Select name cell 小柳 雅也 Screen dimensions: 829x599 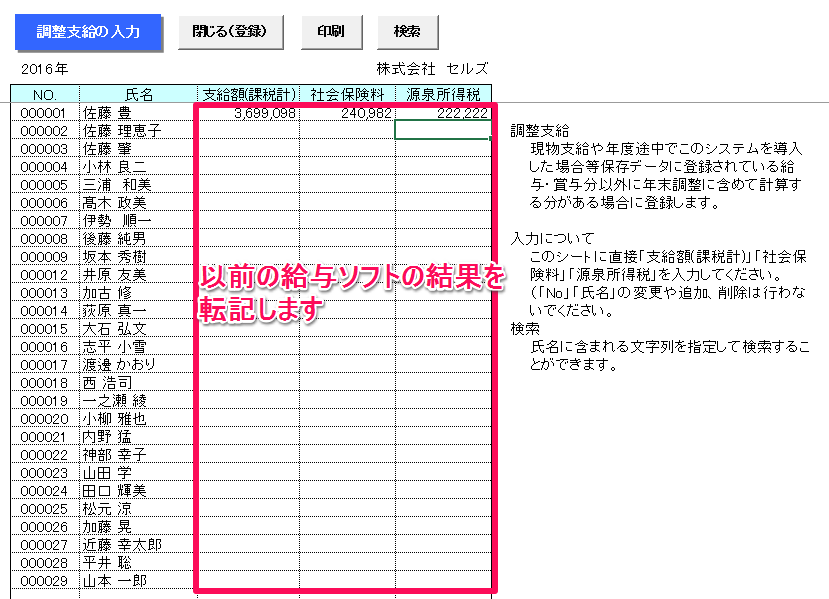[139, 418]
